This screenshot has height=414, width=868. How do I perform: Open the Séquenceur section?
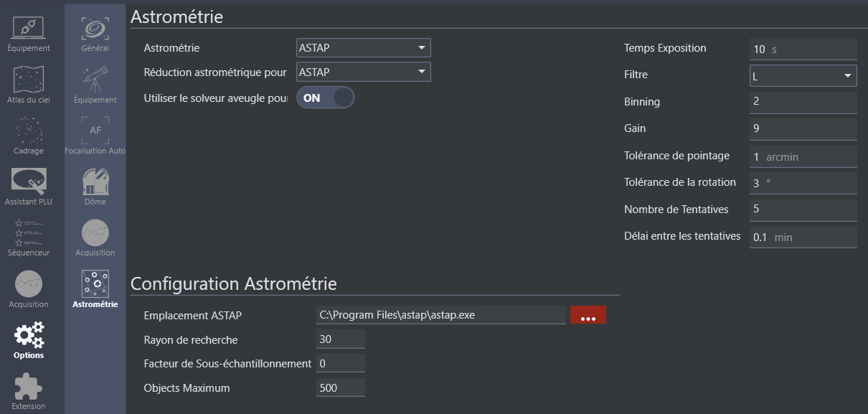pyautogui.click(x=29, y=237)
